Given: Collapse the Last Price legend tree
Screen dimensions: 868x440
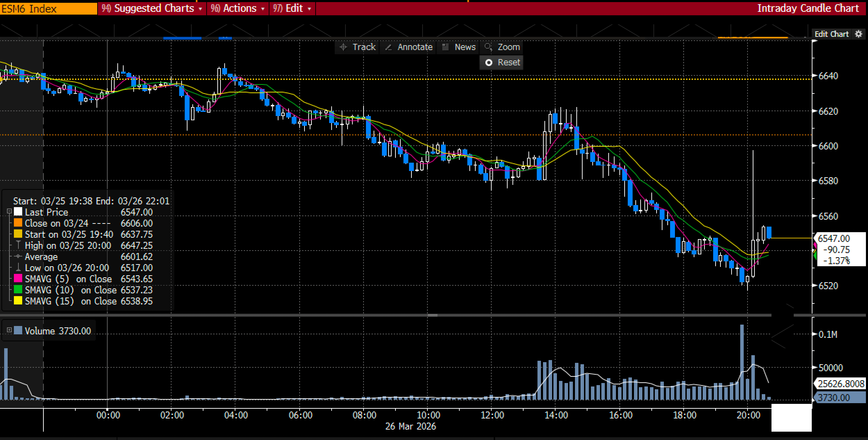Looking at the screenshot, I should pos(9,211).
